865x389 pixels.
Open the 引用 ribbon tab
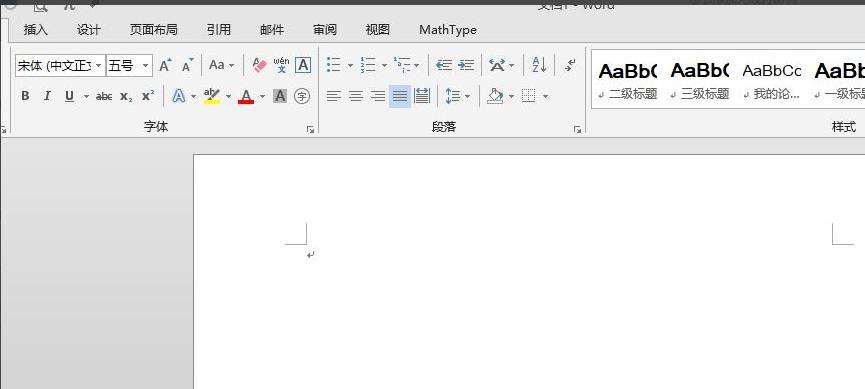tap(219, 30)
